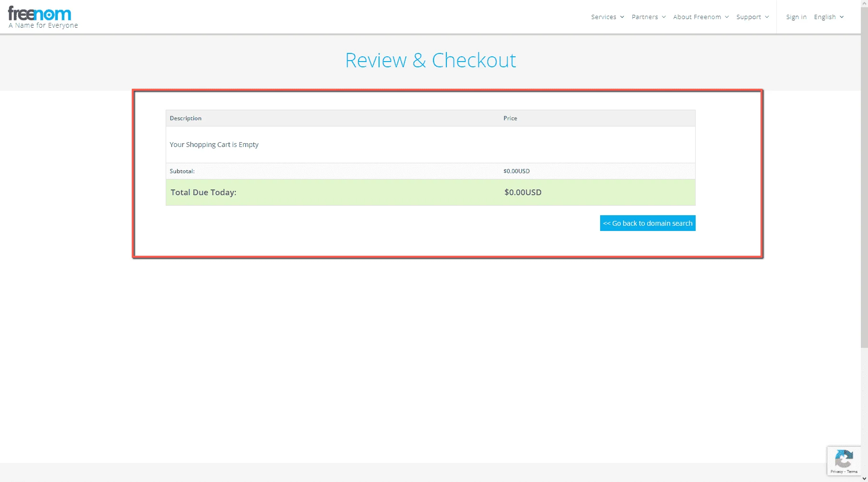Click the 'A Name for Everyone' tagline
This screenshot has width=868, height=482.
coord(43,26)
